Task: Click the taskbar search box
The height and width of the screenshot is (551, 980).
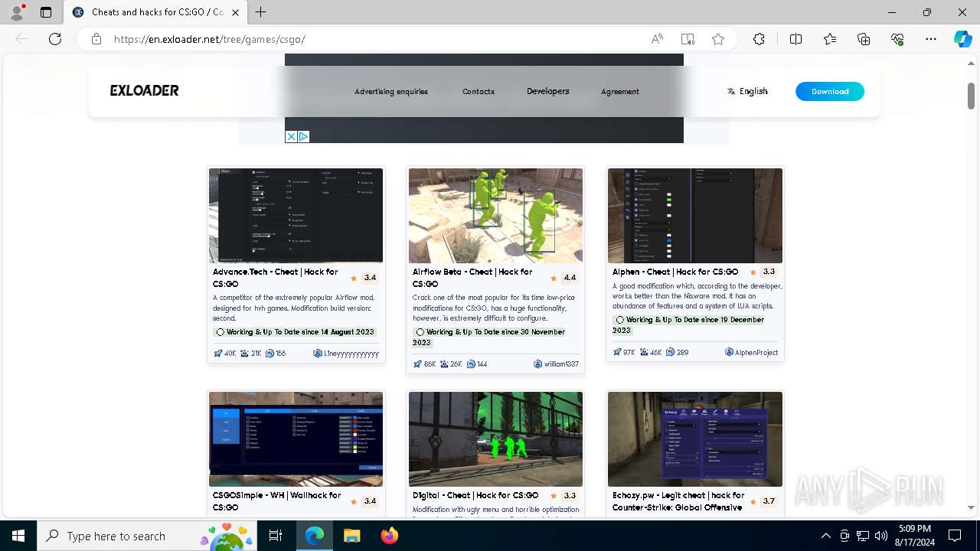Action: tap(145, 536)
